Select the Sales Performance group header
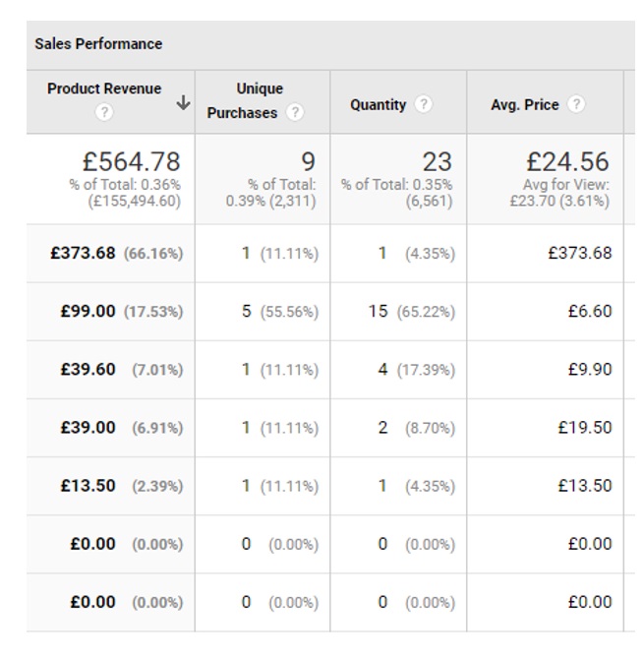 pos(98,44)
